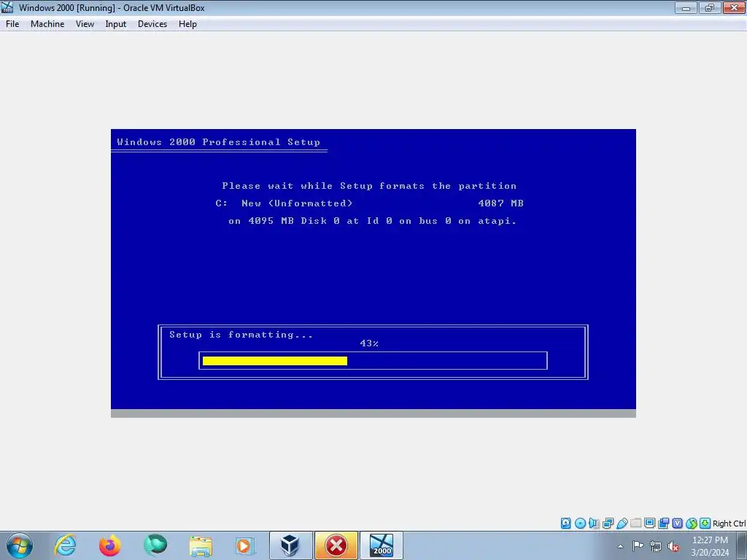Open Windows Explorer folder from taskbar

coord(201,545)
